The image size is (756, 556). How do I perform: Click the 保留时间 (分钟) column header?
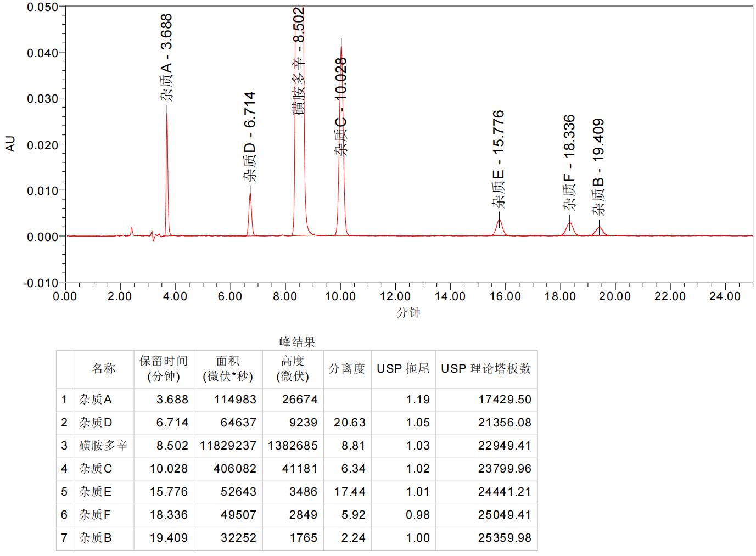(x=164, y=369)
